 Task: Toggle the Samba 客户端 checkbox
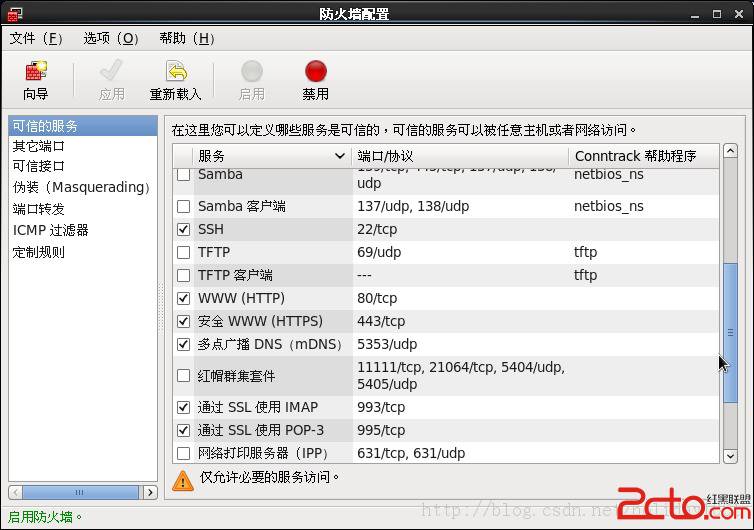(183, 207)
